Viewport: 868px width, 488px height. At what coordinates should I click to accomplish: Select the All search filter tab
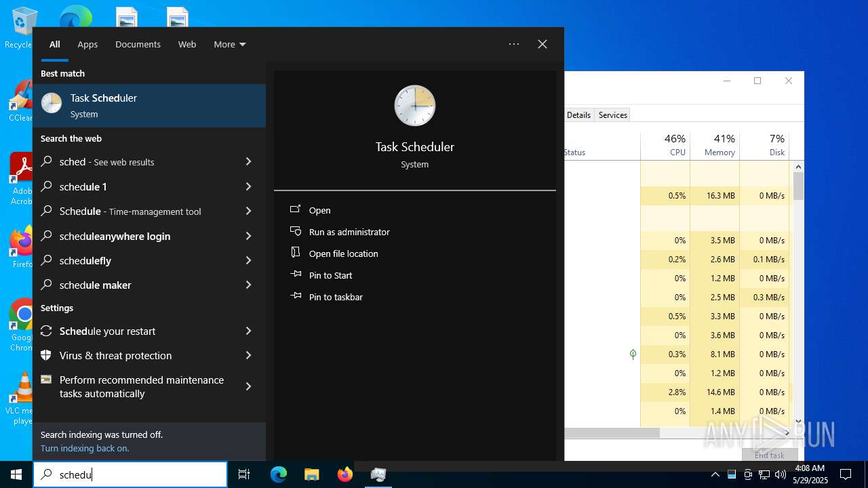(x=54, y=44)
